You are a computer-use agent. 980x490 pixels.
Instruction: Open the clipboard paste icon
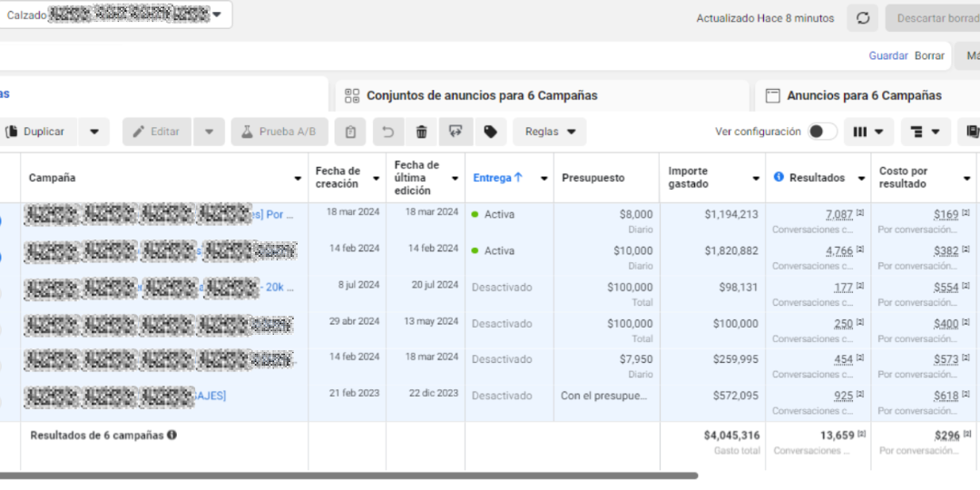pos(350,132)
